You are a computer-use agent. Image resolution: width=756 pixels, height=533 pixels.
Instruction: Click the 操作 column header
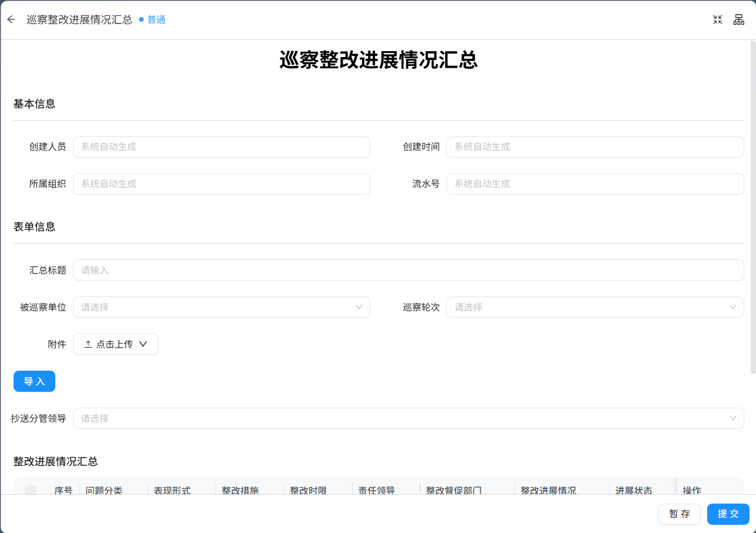coord(692,490)
